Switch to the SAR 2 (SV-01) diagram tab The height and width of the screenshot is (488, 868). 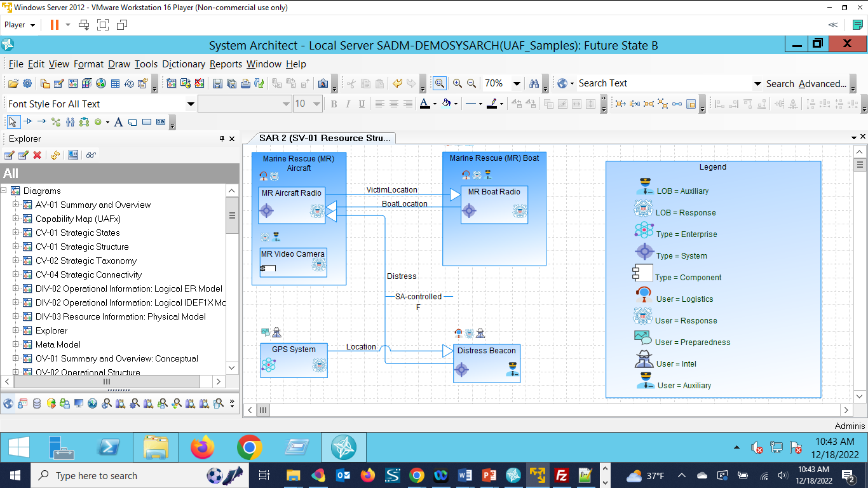[x=324, y=138]
